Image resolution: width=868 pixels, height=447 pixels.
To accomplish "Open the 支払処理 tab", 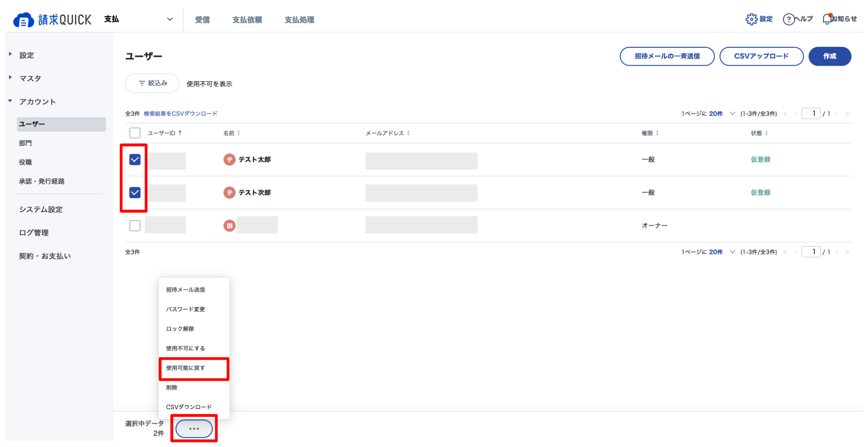I will (x=299, y=20).
